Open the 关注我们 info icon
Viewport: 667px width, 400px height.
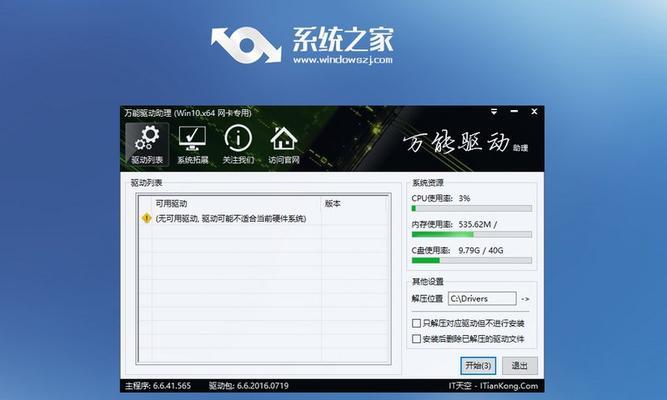click(x=238, y=145)
